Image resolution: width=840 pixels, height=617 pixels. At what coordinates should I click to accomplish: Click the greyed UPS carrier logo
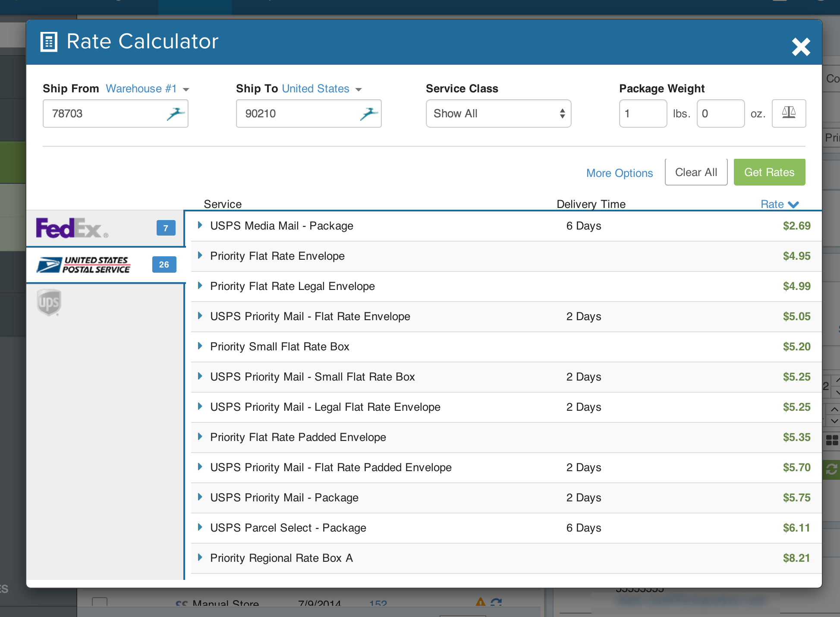[49, 302]
